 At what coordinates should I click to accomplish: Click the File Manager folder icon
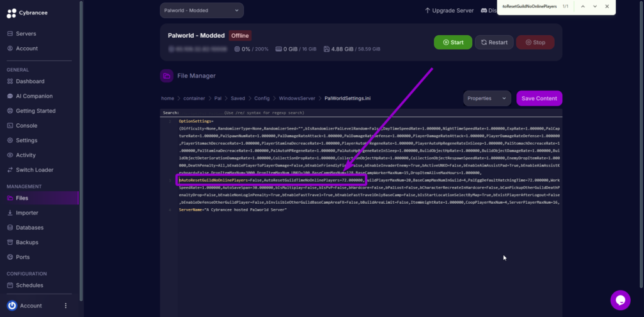(x=166, y=75)
